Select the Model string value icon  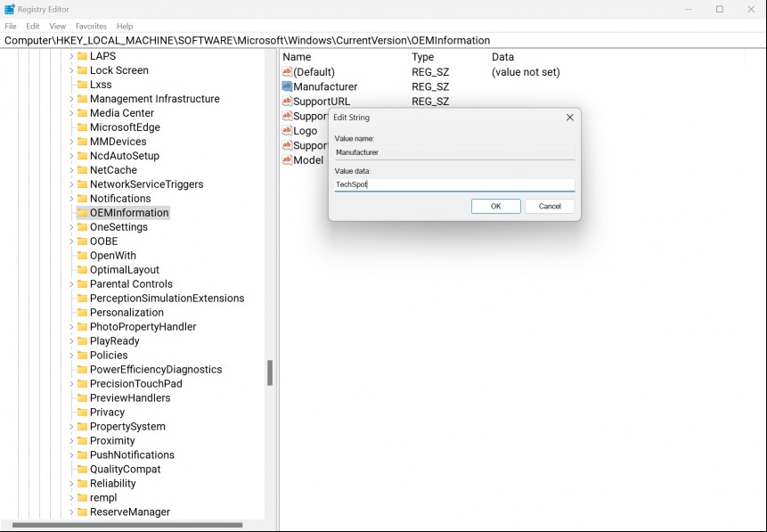pyautogui.click(x=287, y=160)
